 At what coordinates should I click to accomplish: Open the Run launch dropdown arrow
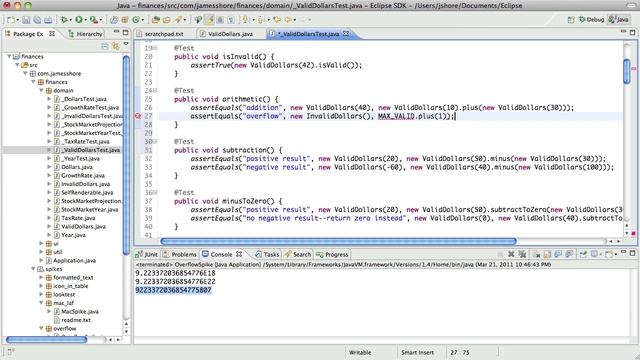86,20
